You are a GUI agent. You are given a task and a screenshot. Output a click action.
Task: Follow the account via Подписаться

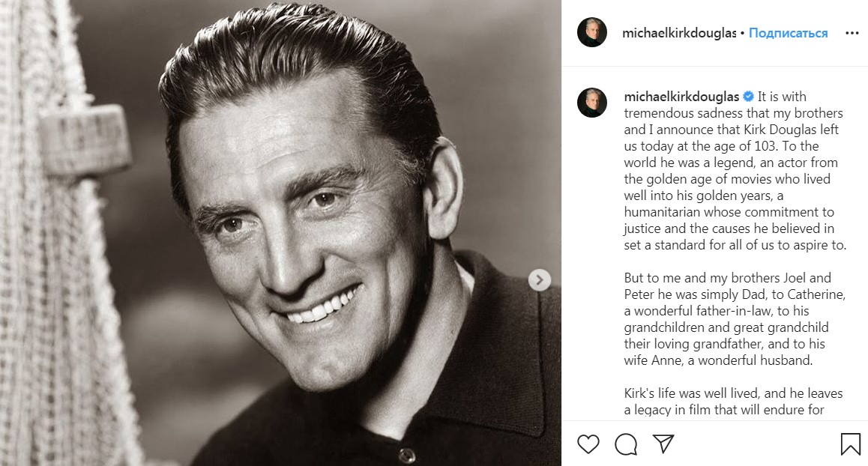(788, 33)
